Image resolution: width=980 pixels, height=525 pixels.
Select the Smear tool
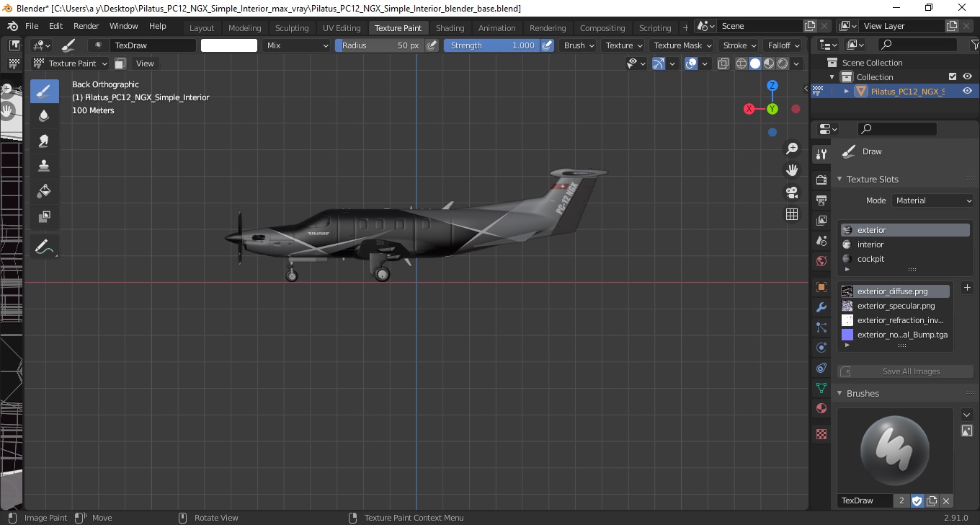click(44, 141)
